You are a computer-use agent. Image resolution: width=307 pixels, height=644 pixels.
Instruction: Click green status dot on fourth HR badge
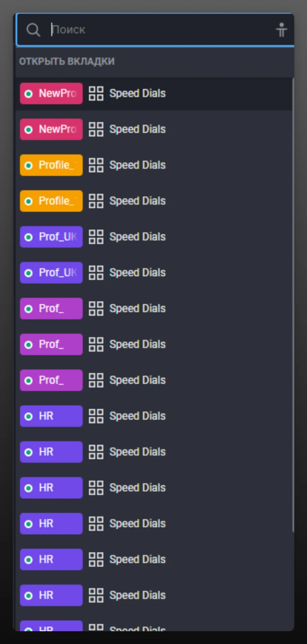(x=29, y=524)
